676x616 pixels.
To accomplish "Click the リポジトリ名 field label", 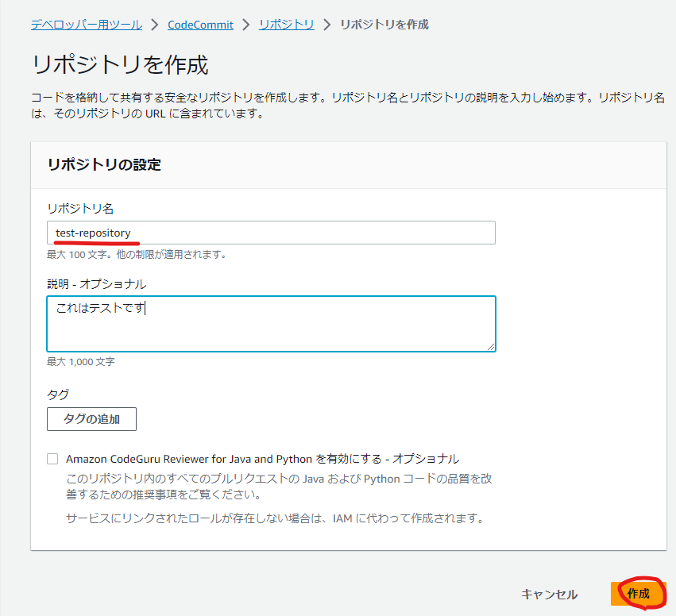I will pos(80,209).
